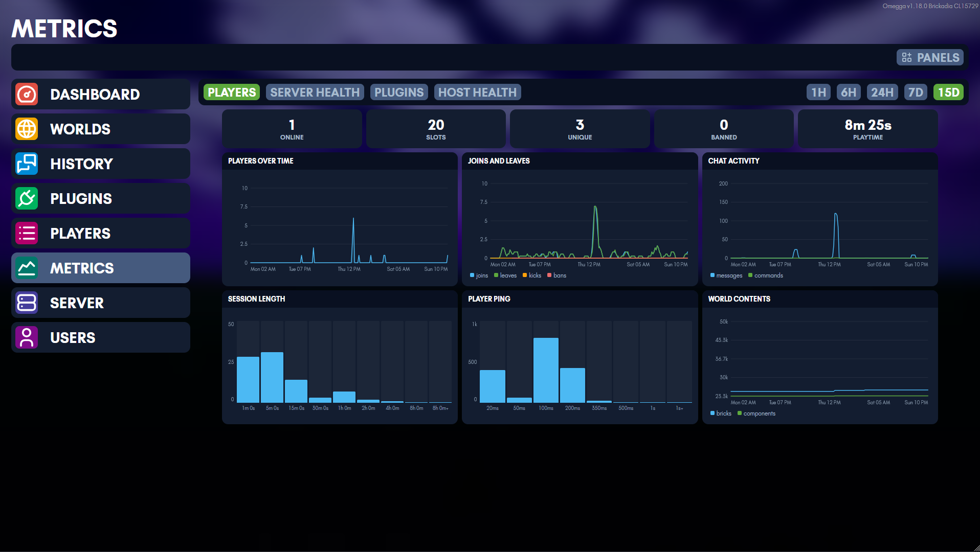Toggle bans series in legend
980x552 pixels.
pyautogui.click(x=557, y=275)
